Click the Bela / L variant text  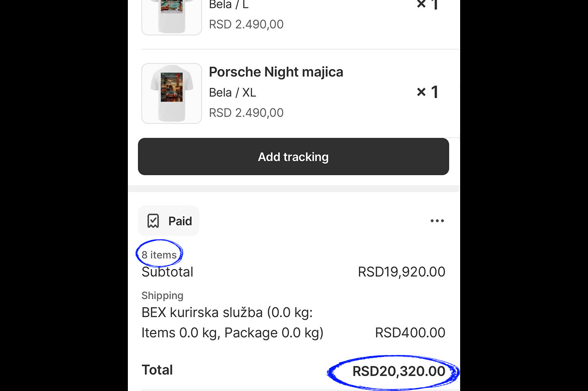[229, 5]
